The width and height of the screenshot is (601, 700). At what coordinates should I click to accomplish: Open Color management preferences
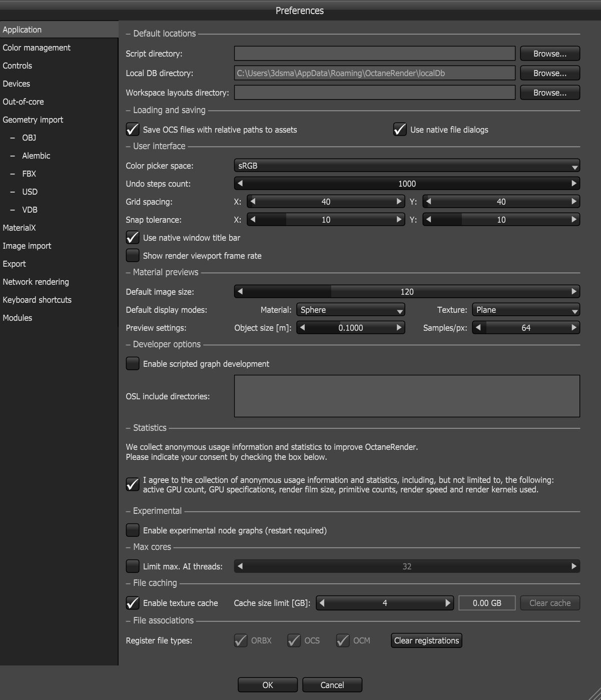[59, 48]
